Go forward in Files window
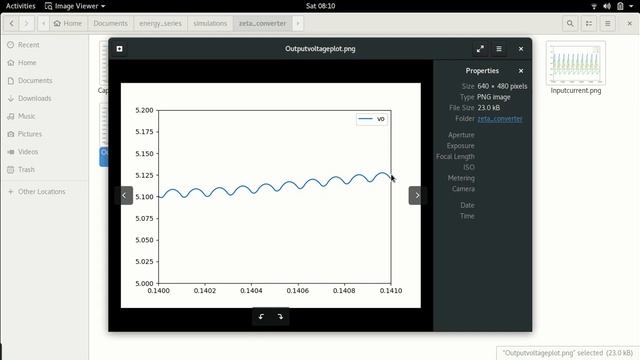 [x=27, y=24]
